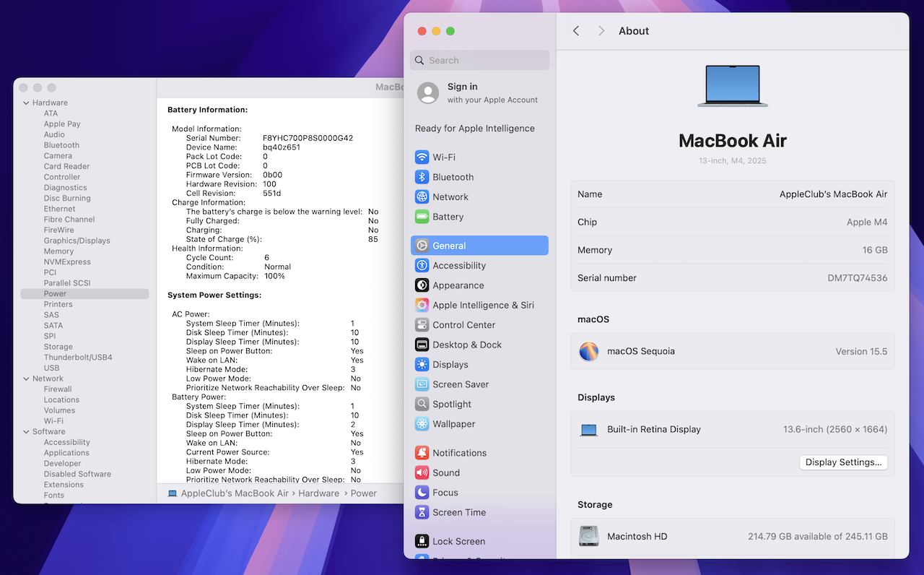
Task: Select Power in System Information sidebar
Action: [84, 294]
